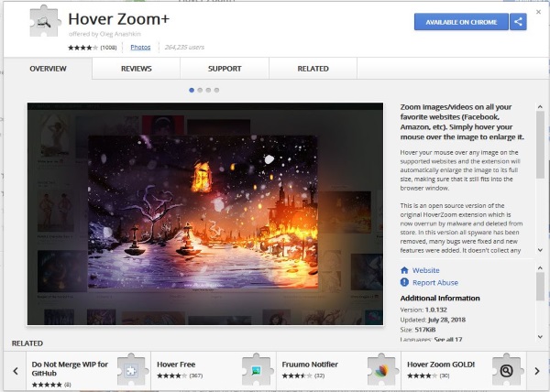550x392 pixels.
Task: Go to previous related extensions with left chevron
Action: [x=16, y=371]
